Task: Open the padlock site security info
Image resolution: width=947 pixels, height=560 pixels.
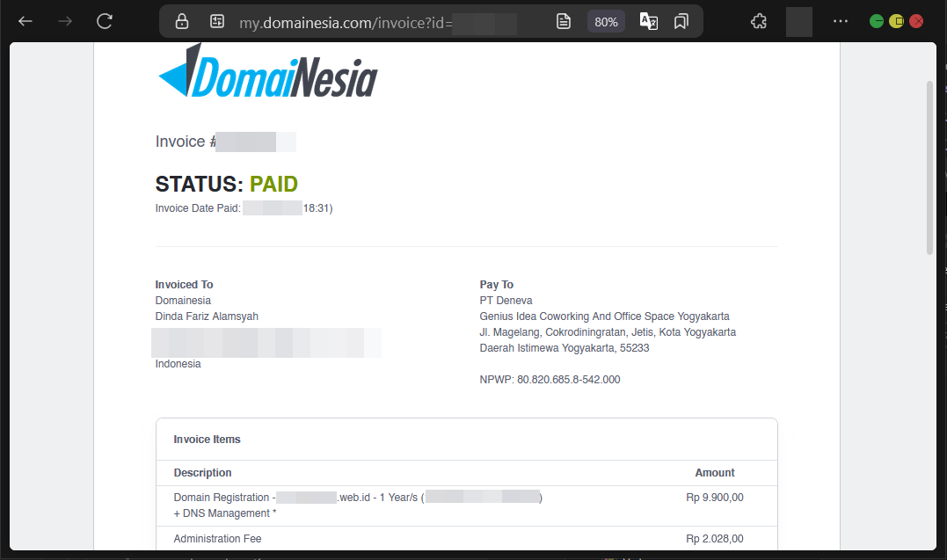Action: pyautogui.click(x=181, y=20)
